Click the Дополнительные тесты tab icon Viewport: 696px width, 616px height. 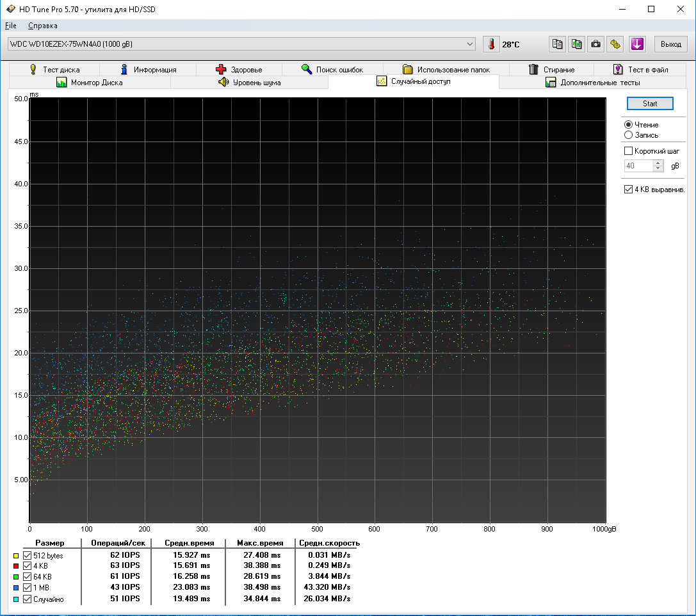click(x=551, y=82)
